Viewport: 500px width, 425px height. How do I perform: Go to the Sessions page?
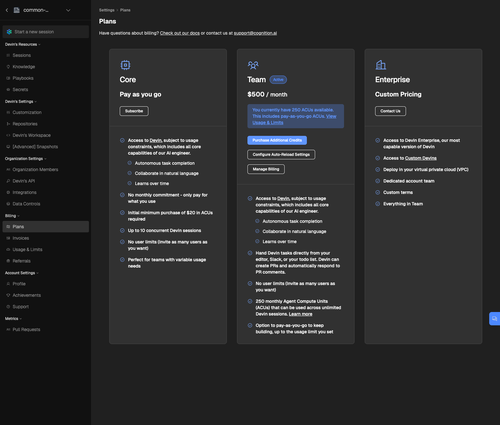click(x=22, y=55)
